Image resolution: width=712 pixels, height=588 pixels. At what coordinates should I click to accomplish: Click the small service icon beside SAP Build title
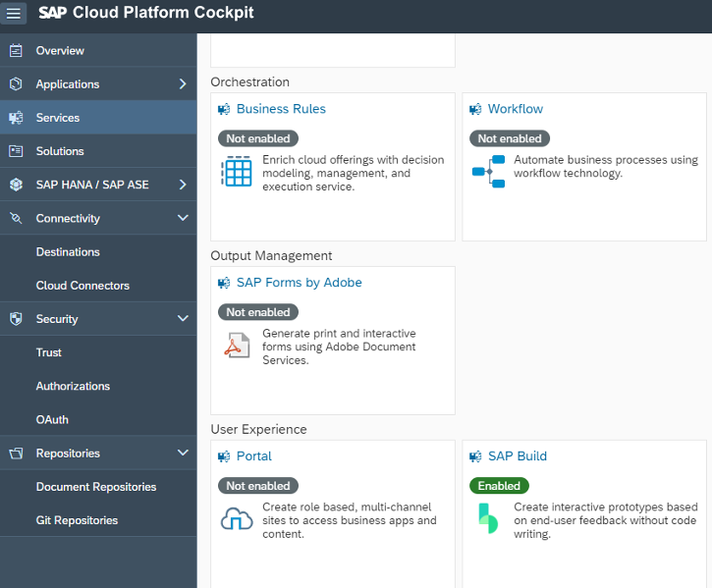point(475,456)
